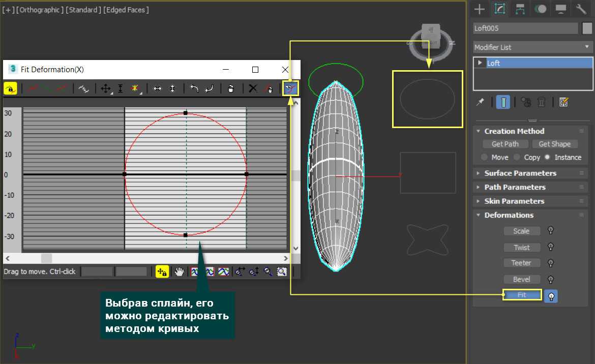Open the Modifier List dropdown
Image resolution: width=595 pixels, height=364 pixels.
pos(533,47)
